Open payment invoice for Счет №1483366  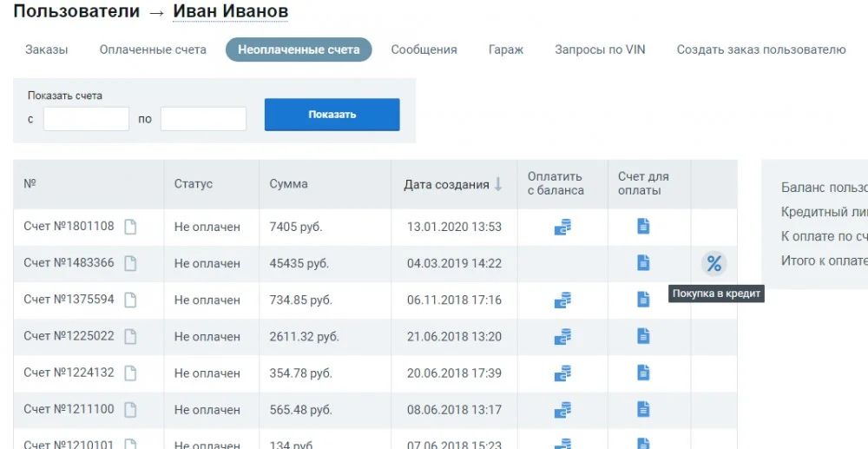(643, 262)
